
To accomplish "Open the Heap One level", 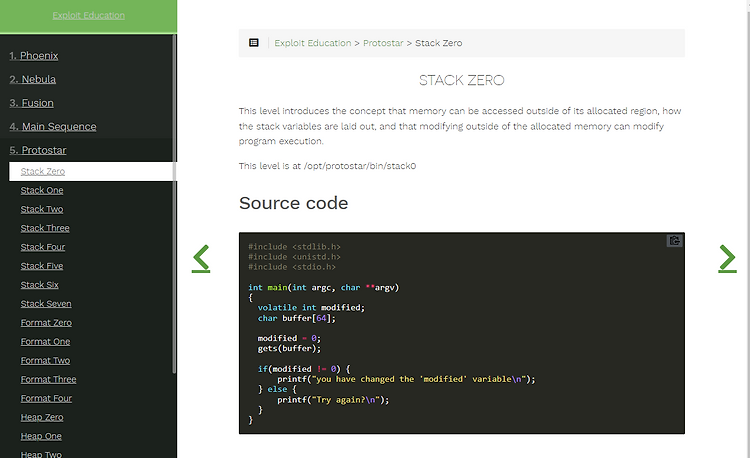I will click(41, 436).
